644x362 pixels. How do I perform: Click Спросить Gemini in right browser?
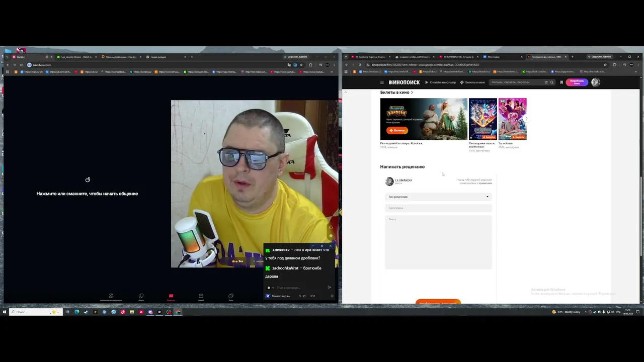tap(599, 57)
